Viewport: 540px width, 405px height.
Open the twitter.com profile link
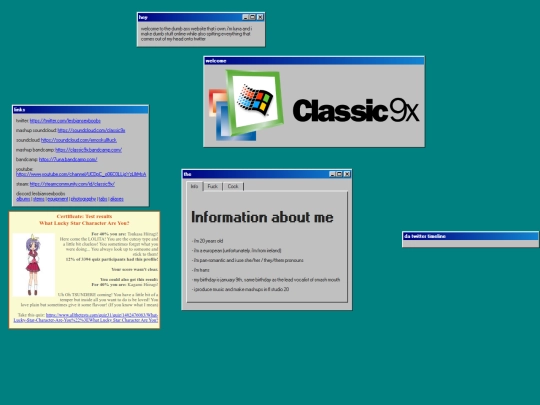[65, 121]
